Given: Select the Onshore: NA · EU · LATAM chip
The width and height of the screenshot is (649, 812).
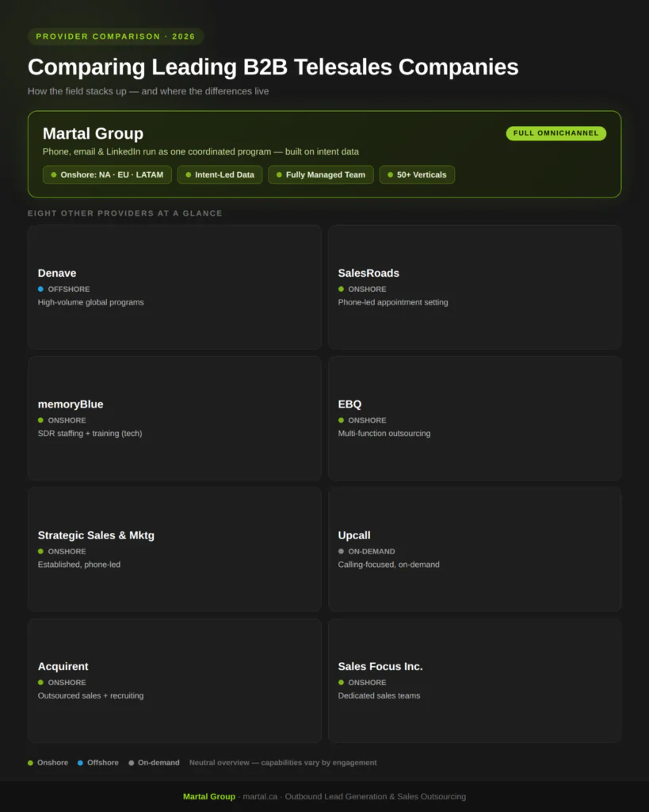Looking at the screenshot, I should pos(107,174).
